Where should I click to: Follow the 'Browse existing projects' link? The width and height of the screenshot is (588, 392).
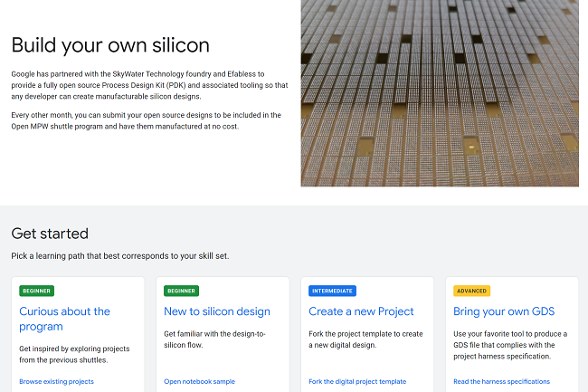[56, 381]
